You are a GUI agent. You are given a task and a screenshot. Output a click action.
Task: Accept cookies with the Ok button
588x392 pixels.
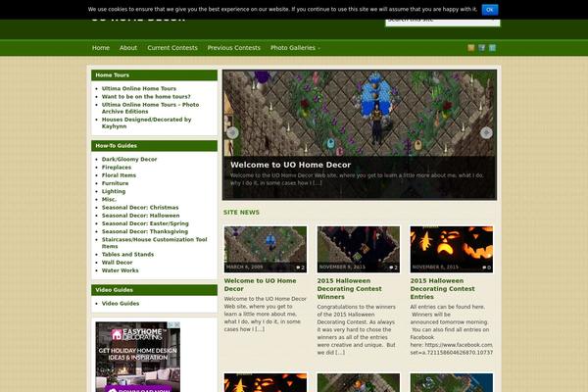(490, 10)
